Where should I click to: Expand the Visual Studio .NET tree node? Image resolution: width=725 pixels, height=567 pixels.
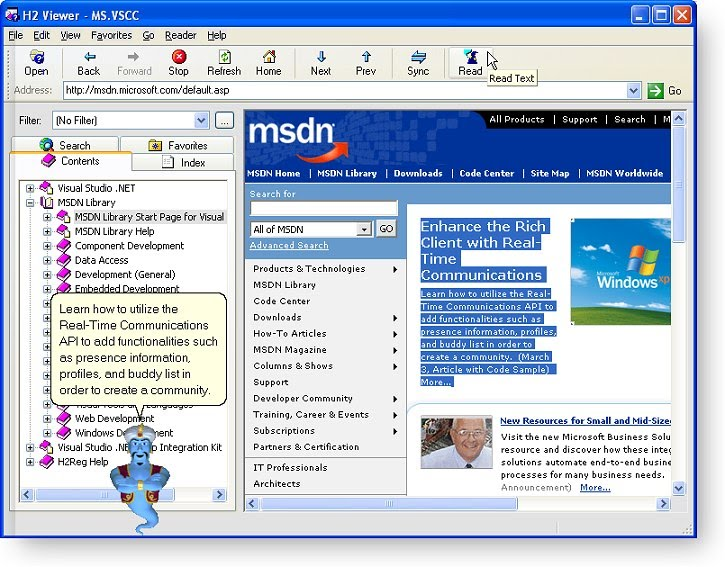click(x=31, y=188)
